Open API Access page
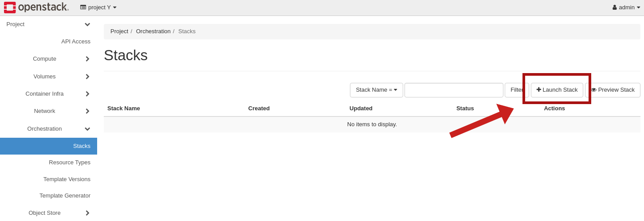The image size is (644, 221). pos(75,41)
